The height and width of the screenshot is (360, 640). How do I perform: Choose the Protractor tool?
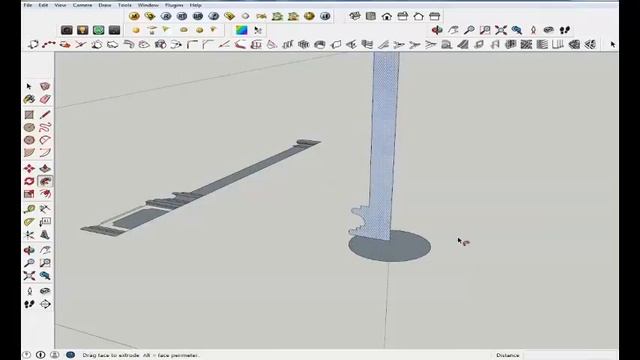click(x=29, y=222)
